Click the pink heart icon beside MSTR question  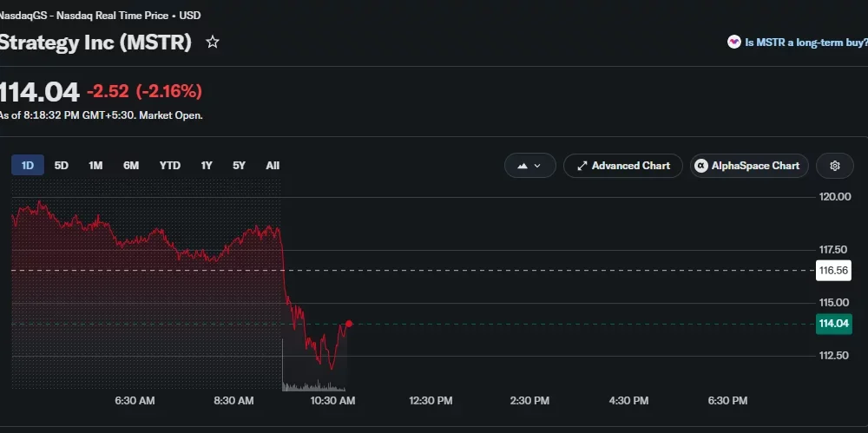pyautogui.click(x=734, y=42)
